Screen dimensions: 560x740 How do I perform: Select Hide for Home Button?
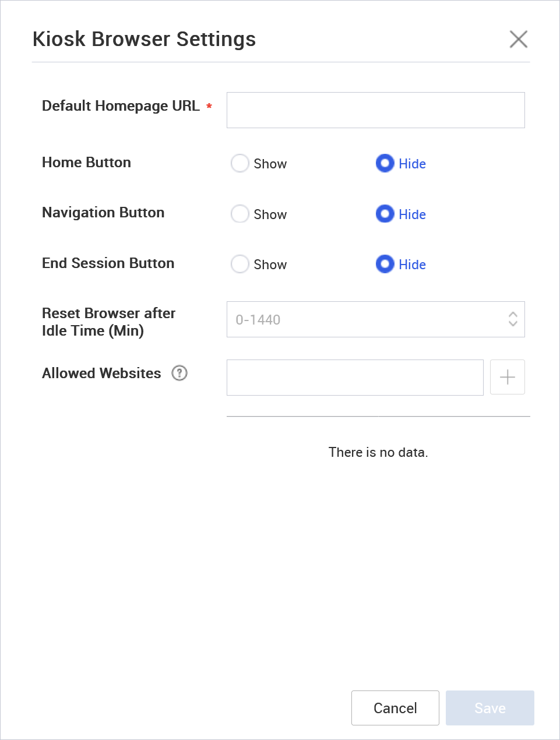tap(385, 163)
